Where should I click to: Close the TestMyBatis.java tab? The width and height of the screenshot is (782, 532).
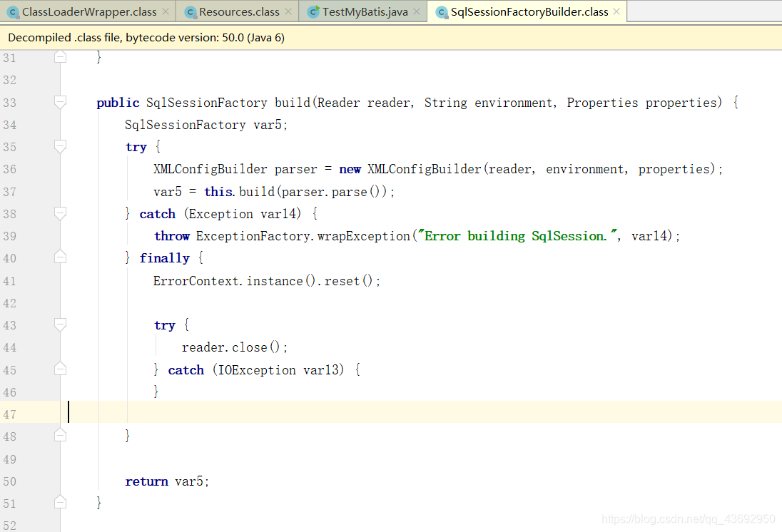(x=417, y=12)
